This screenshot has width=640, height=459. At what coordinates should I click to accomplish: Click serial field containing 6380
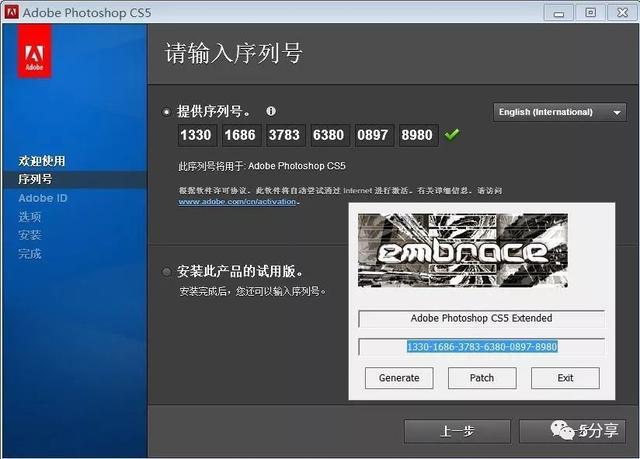click(329, 135)
